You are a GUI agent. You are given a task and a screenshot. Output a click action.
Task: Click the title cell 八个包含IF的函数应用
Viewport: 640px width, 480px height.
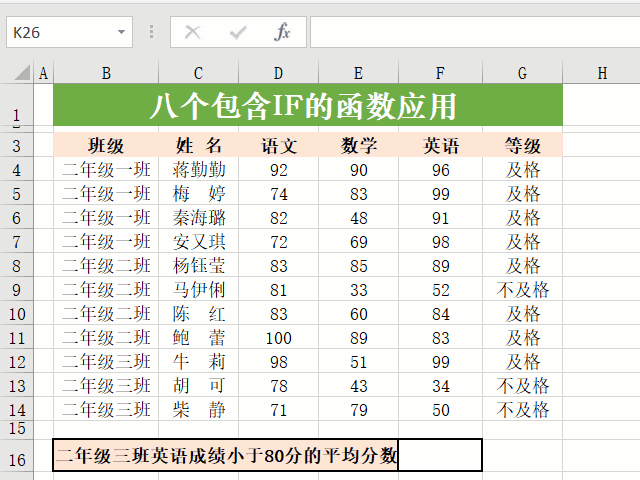pyautogui.click(x=308, y=105)
